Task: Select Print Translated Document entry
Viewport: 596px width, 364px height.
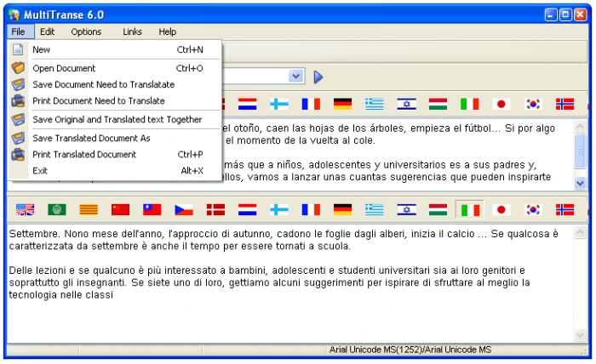Action: (x=115, y=155)
